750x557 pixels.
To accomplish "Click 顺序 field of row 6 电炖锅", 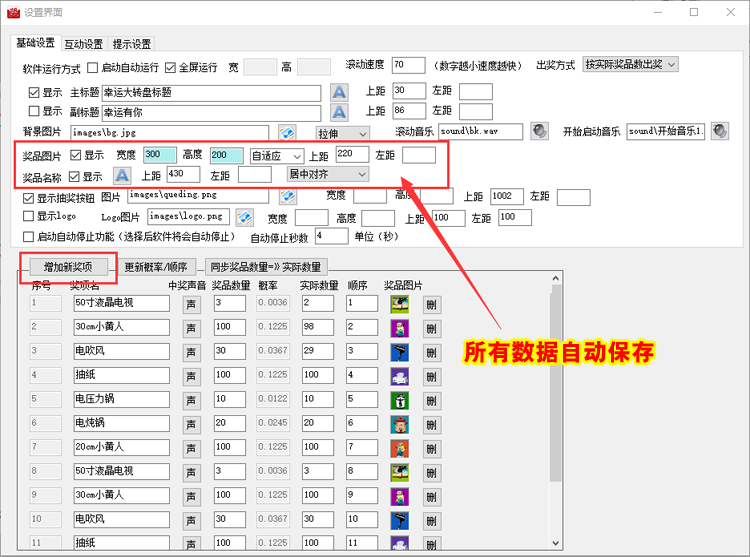I will (x=362, y=424).
